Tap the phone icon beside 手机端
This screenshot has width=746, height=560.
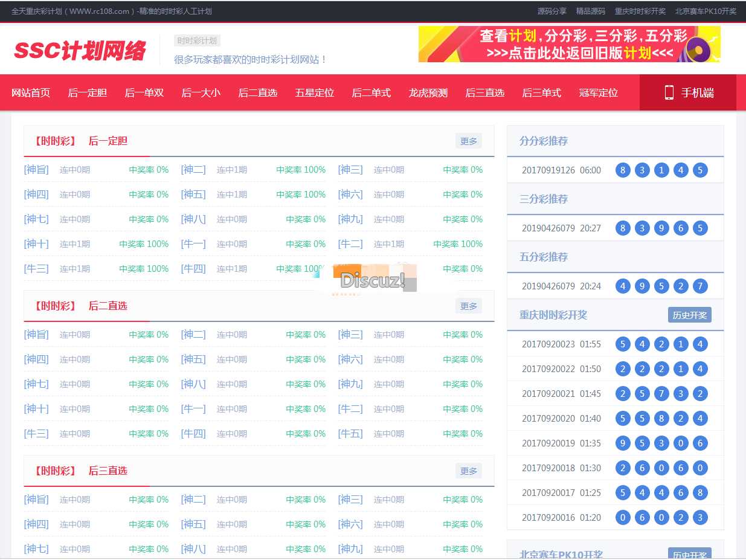669,92
